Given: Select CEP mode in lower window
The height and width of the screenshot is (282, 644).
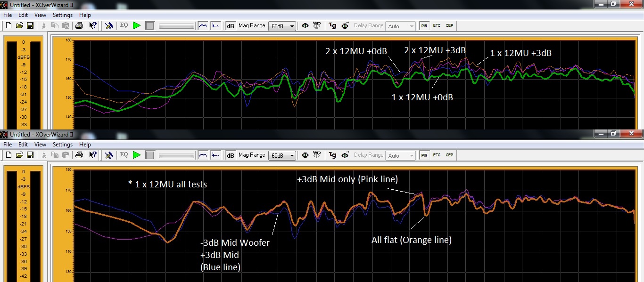Looking at the screenshot, I should click(449, 155).
